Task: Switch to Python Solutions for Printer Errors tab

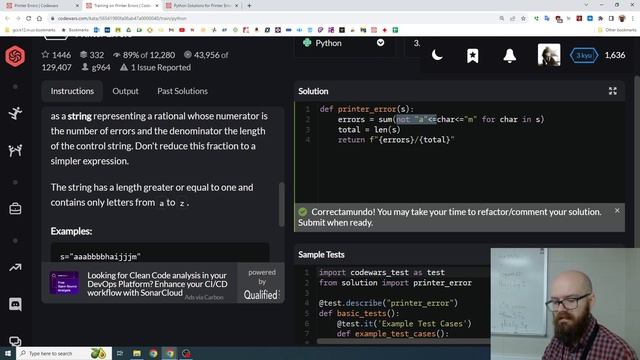Action: (202, 6)
